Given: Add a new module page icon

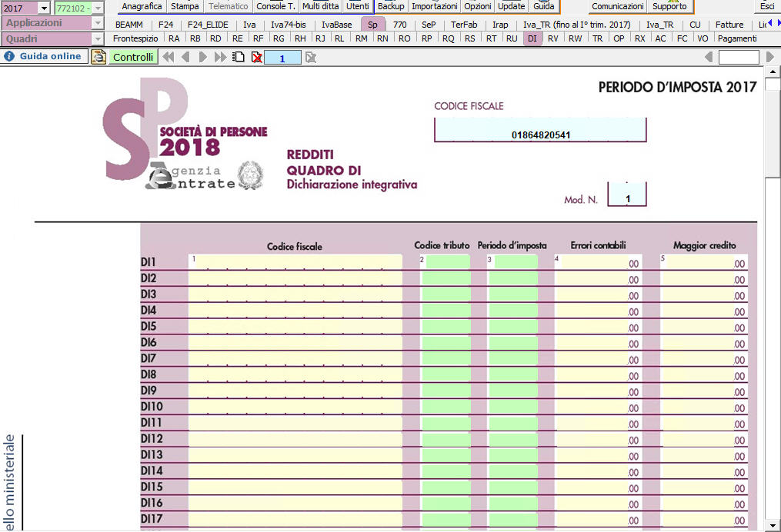Looking at the screenshot, I should tap(239, 57).
